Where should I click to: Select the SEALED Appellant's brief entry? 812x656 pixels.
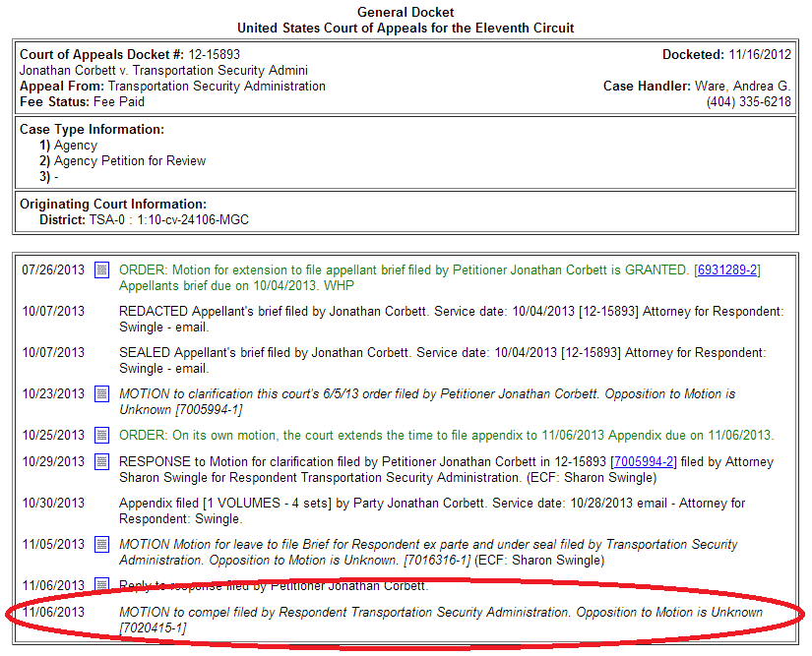(x=442, y=352)
